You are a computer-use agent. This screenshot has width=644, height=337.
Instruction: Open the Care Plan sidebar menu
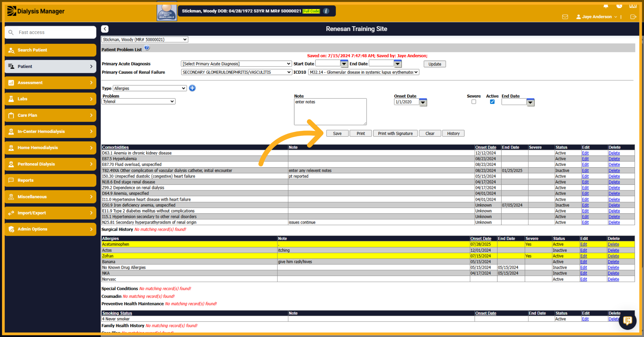(50, 115)
